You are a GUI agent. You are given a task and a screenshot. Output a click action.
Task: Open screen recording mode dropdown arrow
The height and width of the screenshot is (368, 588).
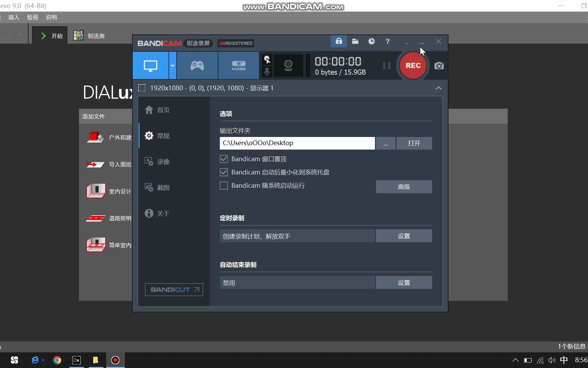point(173,65)
